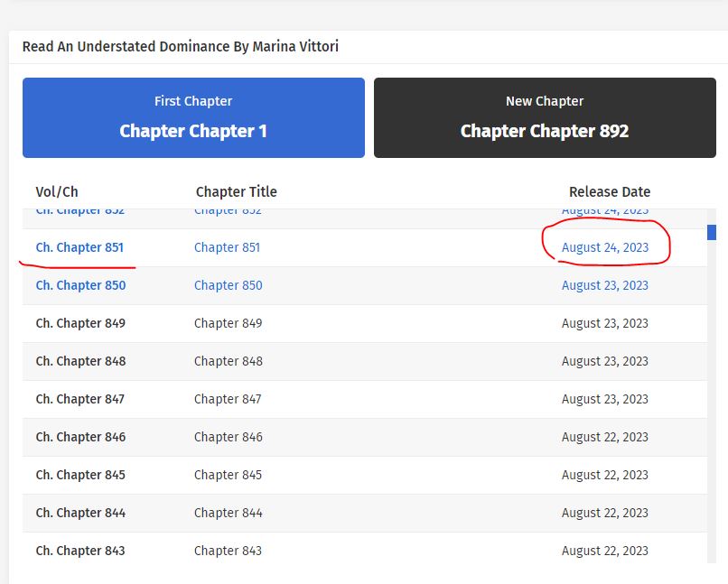Click the Chapter 849 title
This screenshot has height=584, width=728.
click(x=228, y=323)
